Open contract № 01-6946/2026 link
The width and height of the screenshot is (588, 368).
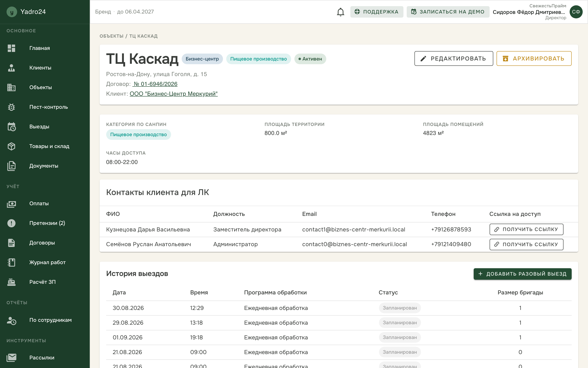[155, 84]
